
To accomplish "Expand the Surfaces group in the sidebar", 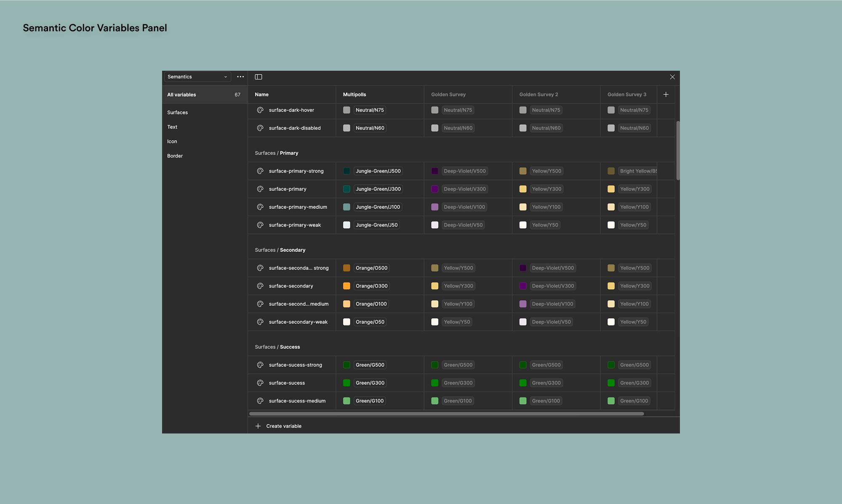I will tap(177, 112).
